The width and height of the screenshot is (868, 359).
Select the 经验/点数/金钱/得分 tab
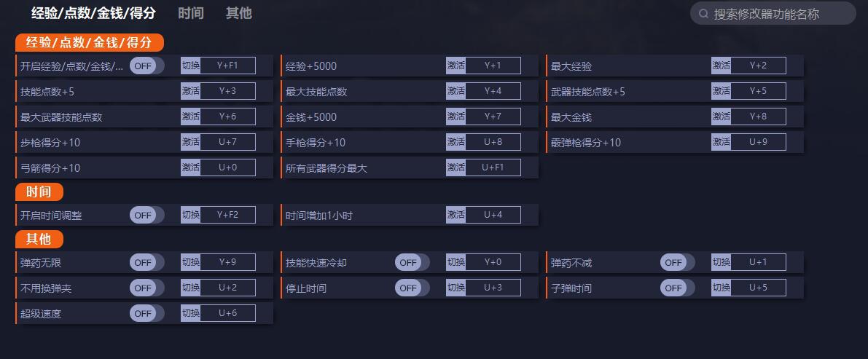[x=93, y=13]
